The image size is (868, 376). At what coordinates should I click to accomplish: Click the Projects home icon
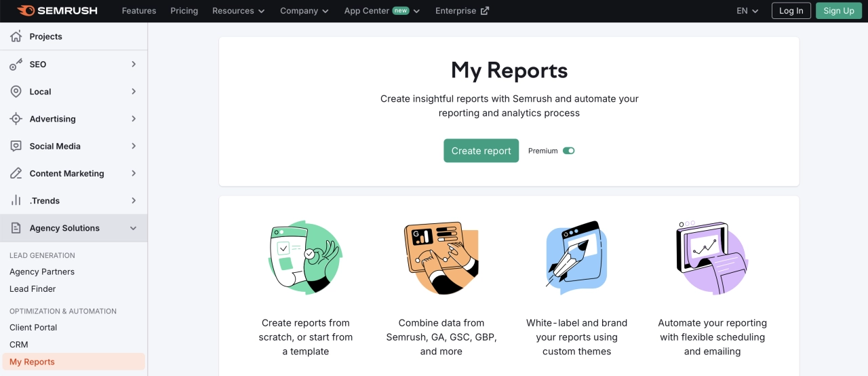point(16,37)
